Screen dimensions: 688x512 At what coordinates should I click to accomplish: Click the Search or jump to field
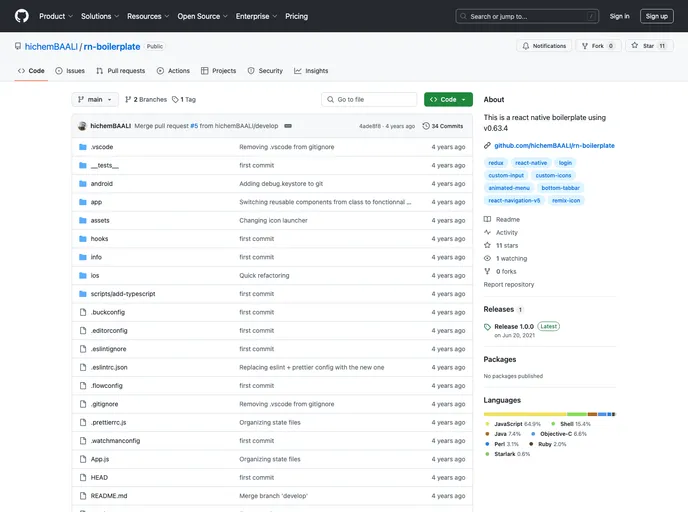click(527, 16)
